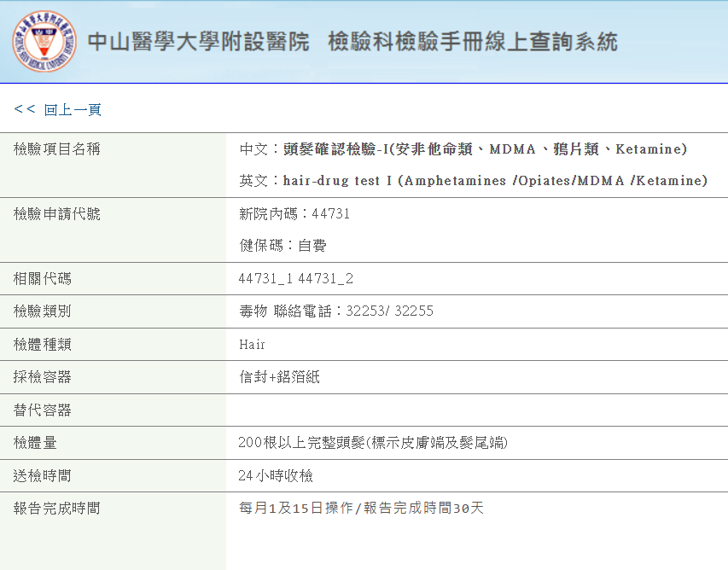
Task: Click the 毒物 聯絡電話 32253/32255 value
Action: tap(336, 311)
